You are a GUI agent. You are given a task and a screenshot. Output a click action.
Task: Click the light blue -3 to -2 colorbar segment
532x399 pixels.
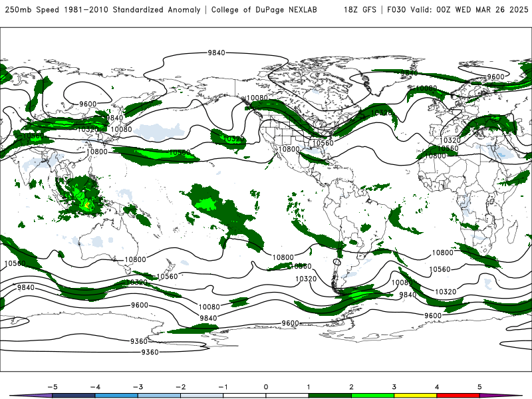pyautogui.click(x=159, y=396)
